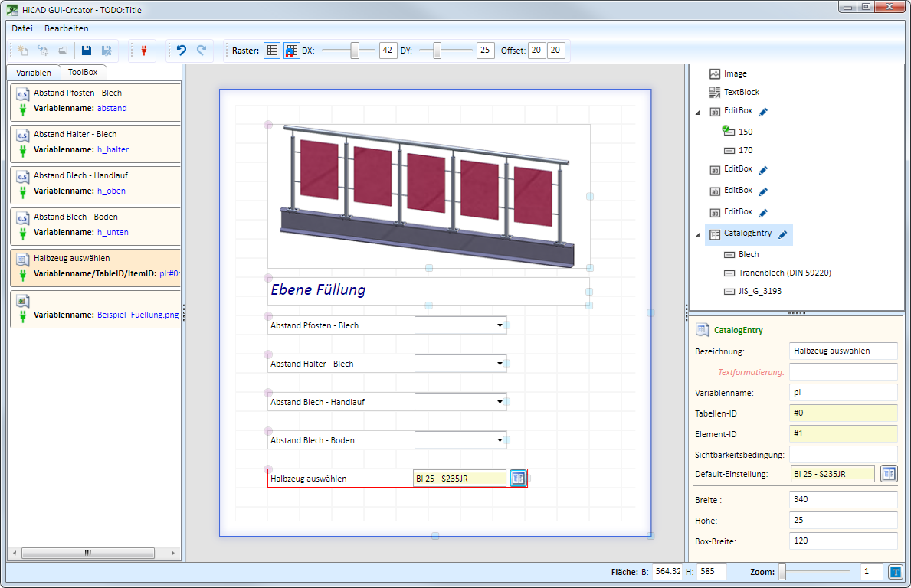Click the Variablenname input field
Image resolution: width=911 pixels, height=588 pixels.
(x=843, y=392)
